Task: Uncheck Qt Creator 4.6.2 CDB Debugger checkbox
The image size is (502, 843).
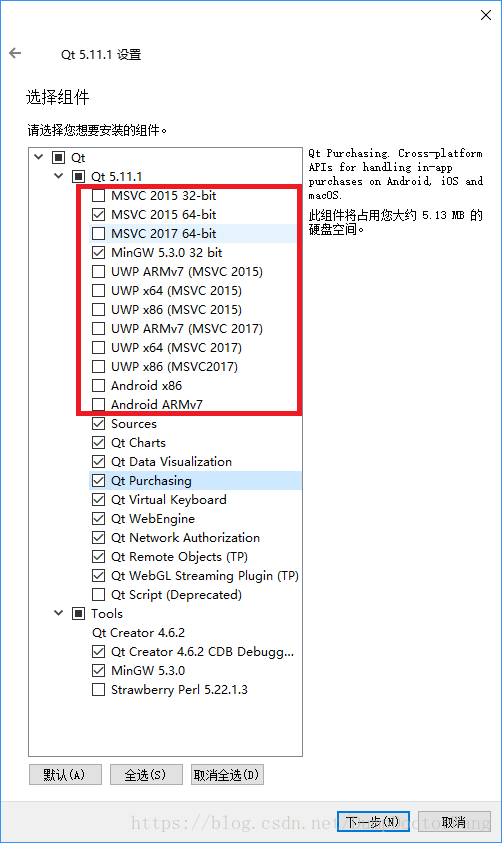Action: [x=98, y=652]
